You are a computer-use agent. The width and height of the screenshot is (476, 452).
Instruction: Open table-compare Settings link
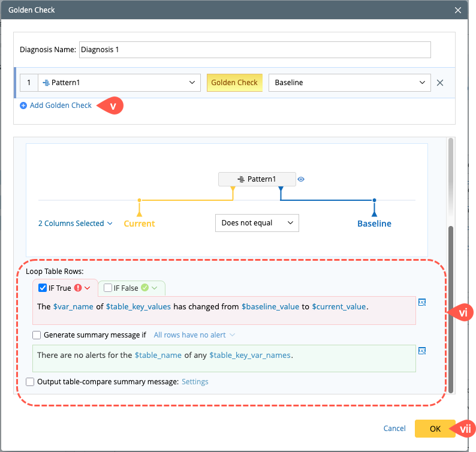click(195, 381)
